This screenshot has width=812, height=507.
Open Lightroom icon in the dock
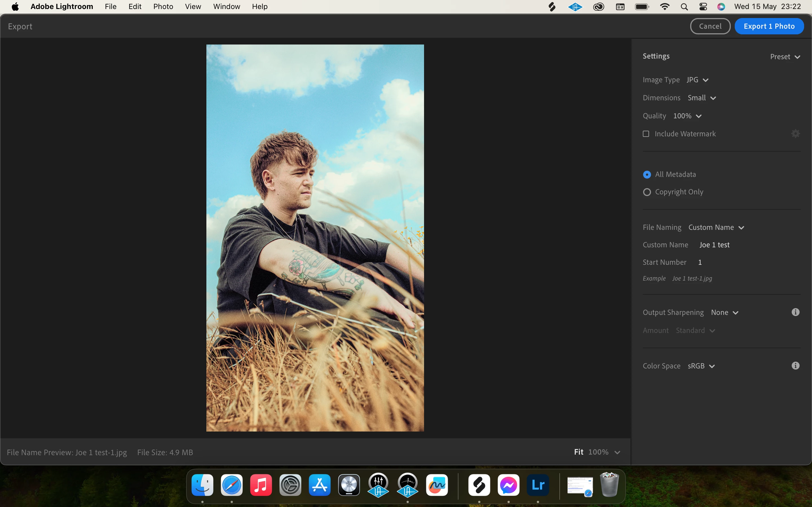tap(538, 485)
